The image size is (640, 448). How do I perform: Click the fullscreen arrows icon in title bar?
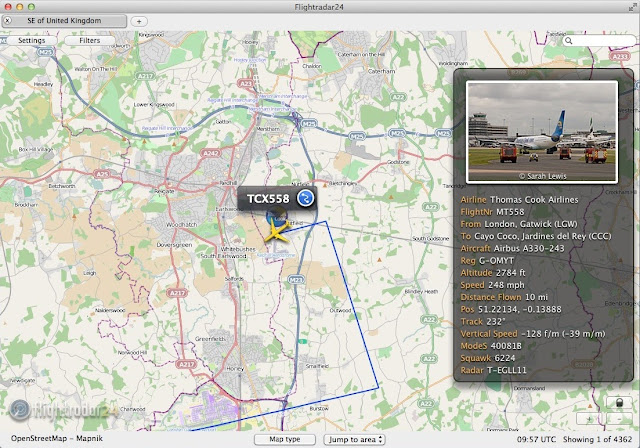click(x=632, y=7)
